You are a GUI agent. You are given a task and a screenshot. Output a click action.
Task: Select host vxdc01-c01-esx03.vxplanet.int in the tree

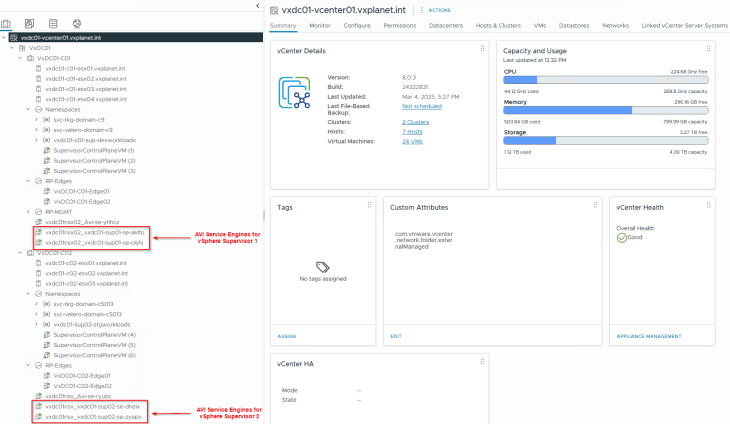[x=86, y=89]
